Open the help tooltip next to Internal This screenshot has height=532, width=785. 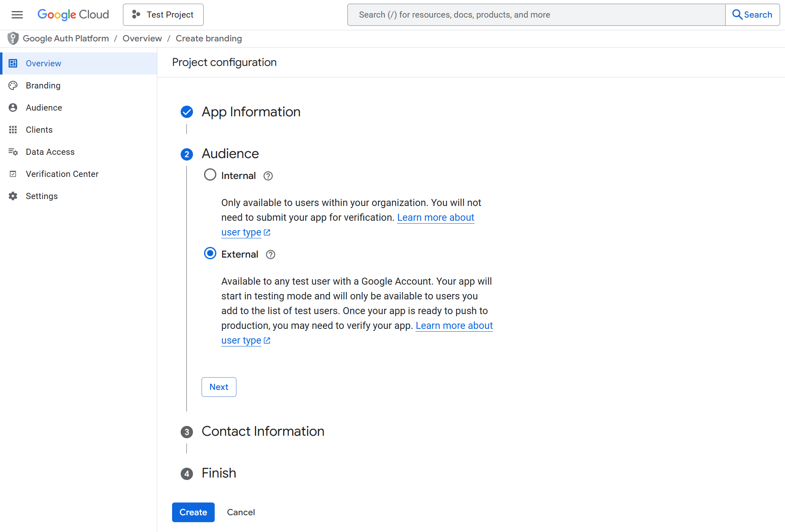268,176
